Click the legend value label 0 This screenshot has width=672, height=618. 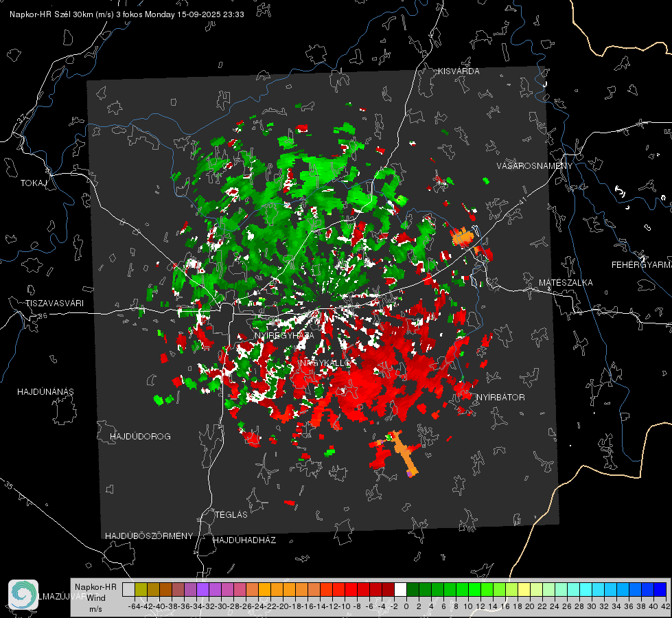click(x=406, y=606)
